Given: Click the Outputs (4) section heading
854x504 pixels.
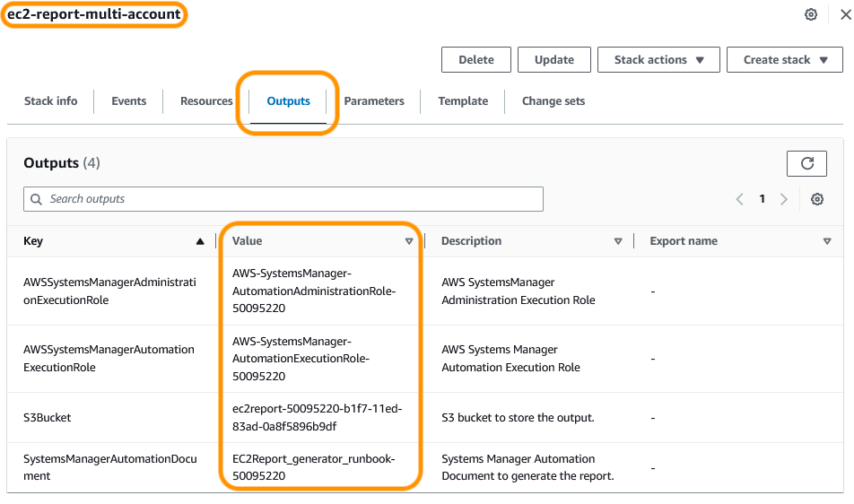Looking at the screenshot, I should click(x=62, y=163).
